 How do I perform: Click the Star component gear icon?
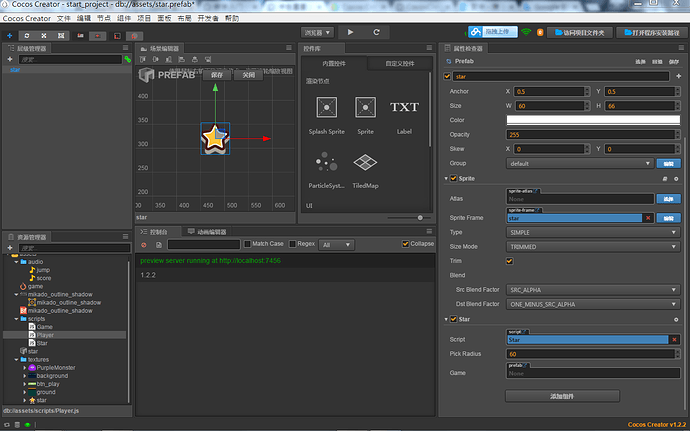coord(676,320)
